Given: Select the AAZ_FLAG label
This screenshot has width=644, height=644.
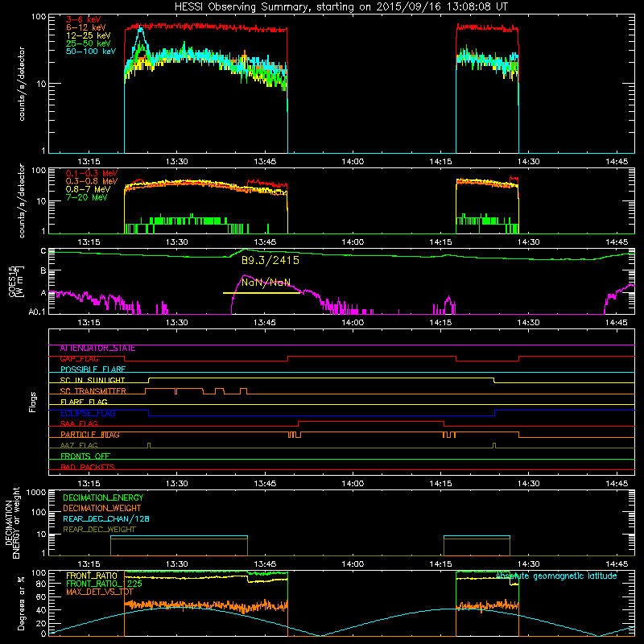Looking at the screenshot, I should [79, 446].
